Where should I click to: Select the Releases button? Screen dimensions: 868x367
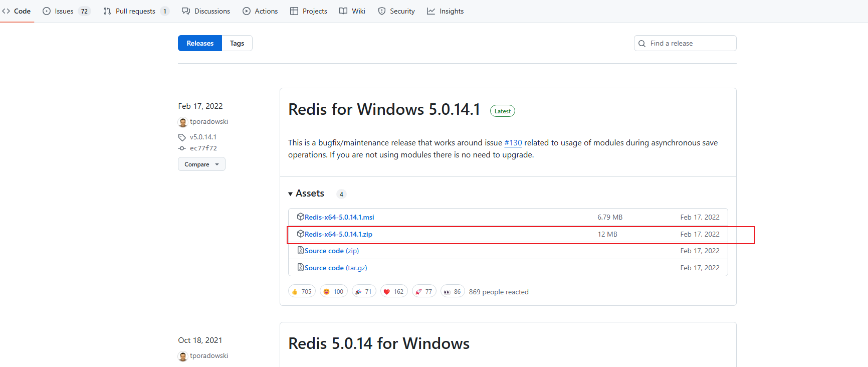(x=200, y=43)
